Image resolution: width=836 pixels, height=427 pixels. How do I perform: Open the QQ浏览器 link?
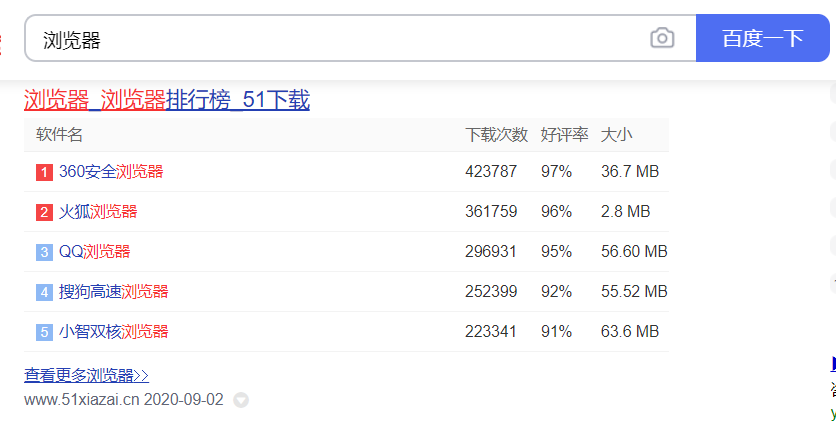[95, 252]
